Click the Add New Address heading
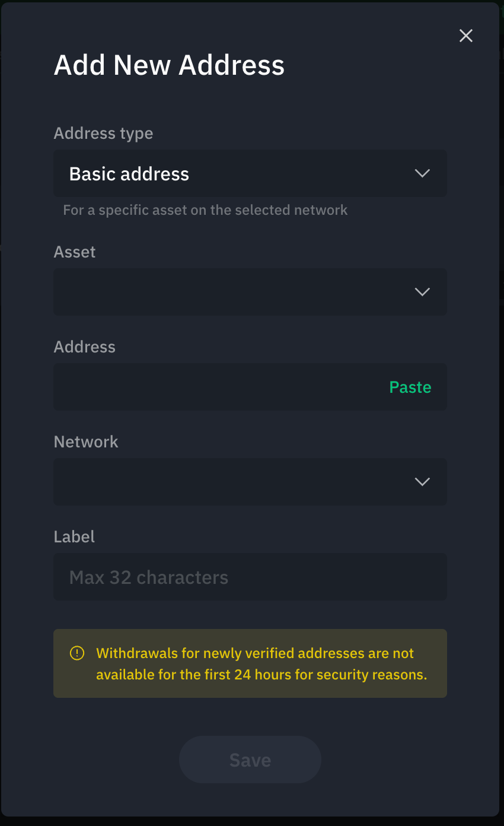Image resolution: width=504 pixels, height=826 pixels. 170,65
